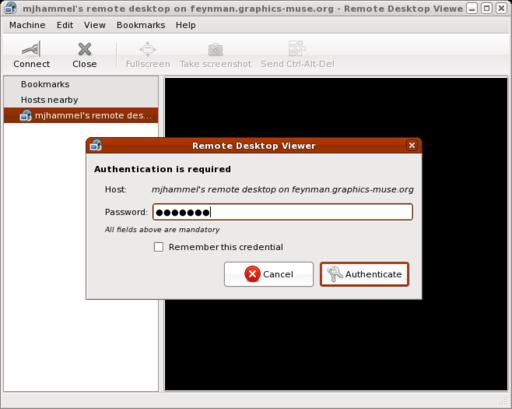
Task: Click the Close connection X icon
Action: click(85, 49)
